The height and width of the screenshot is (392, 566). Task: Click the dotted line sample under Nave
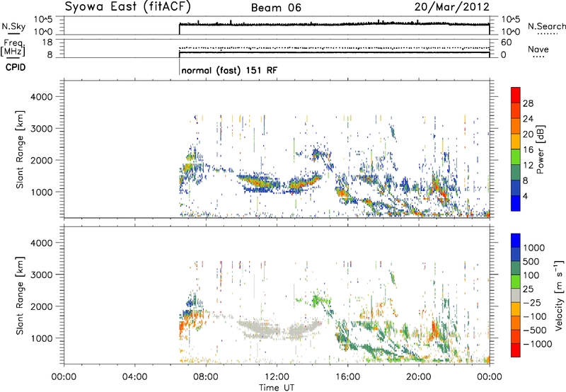pyautogui.click(x=538, y=57)
